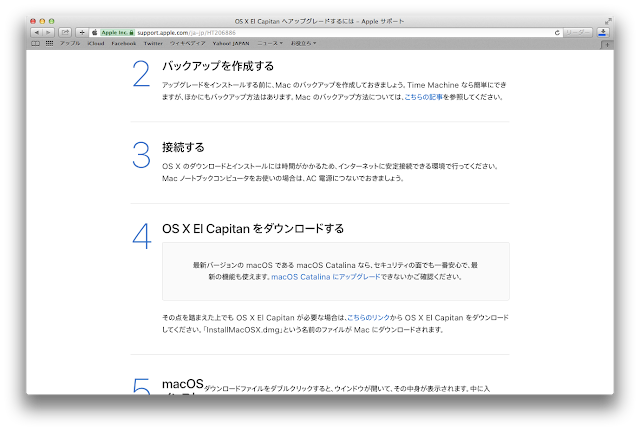Click the リーダー reader button
This screenshot has height=431, width=640.
(578, 33)
